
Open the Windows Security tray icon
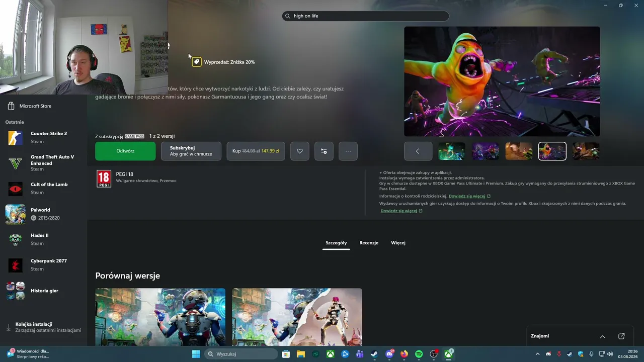581,354
